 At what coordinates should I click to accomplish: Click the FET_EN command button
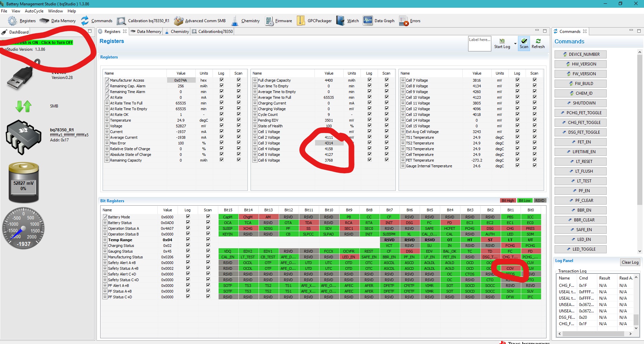pyautogui.click(x=580, y=142)
